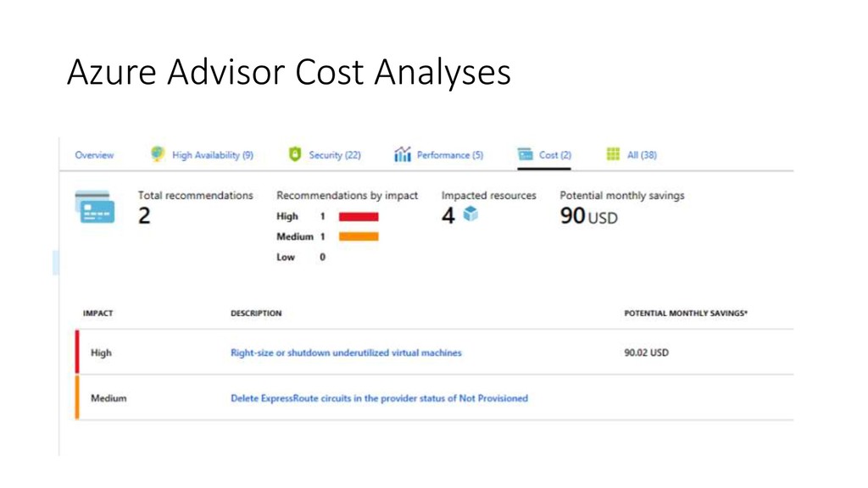868x488 pixels.
Task: Open the All (38) tab
Action: tap(643, 155)
